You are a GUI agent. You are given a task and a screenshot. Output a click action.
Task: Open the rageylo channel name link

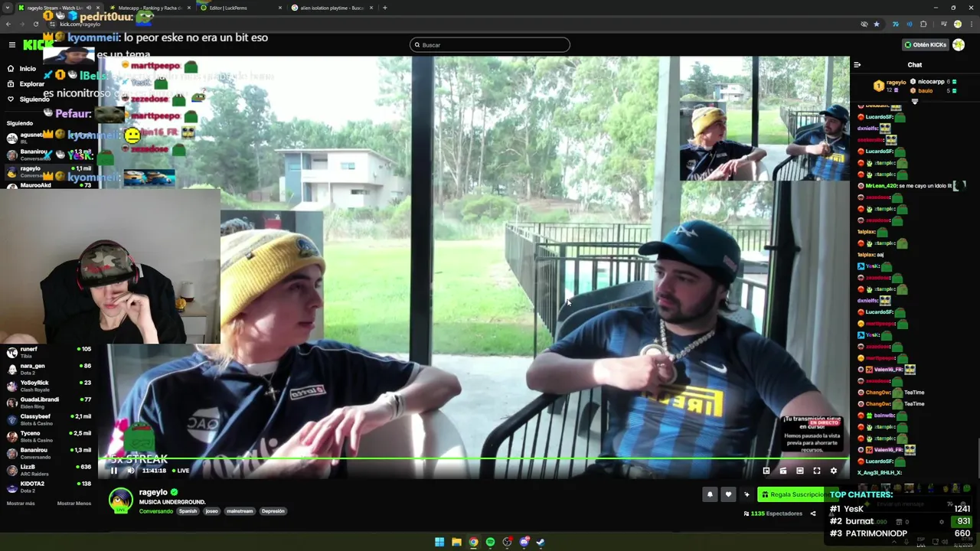tap(153, 492)
